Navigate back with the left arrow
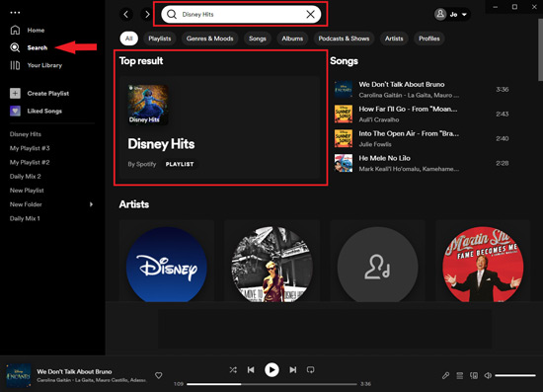The image size is (543, 392). click(126, 14)
